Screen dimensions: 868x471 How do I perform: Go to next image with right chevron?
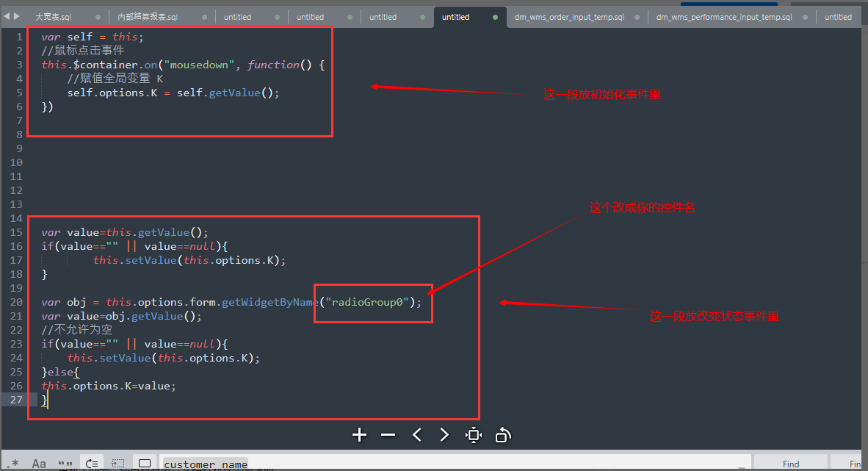(444, 435)
